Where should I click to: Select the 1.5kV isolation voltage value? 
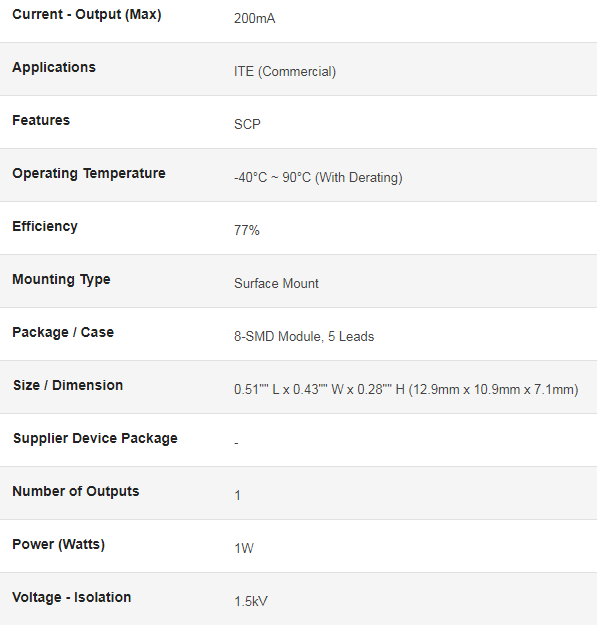[251, 601]
